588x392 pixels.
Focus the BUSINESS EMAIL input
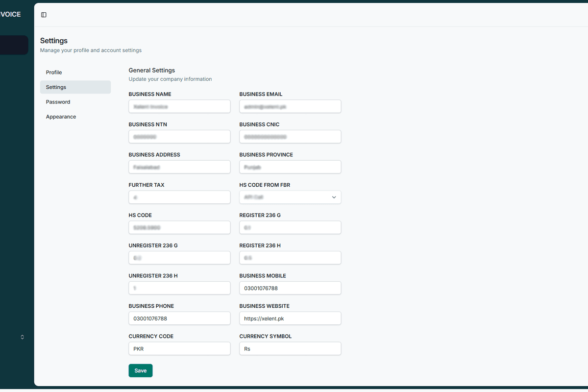click(x=290, y=106)
